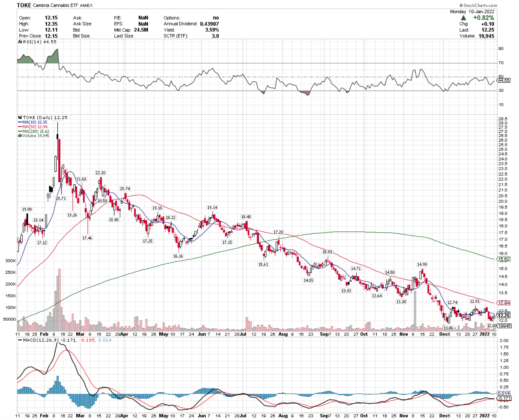Screen dimensions: 519x420
Task: Click the RSI(14) legend marker icon
Action: [x=20, y=42]
